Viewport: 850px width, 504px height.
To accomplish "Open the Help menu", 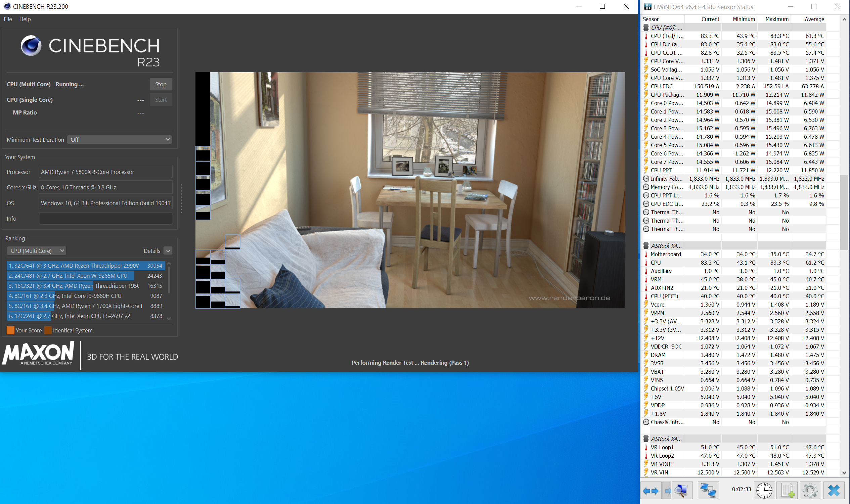I will [x=25, y=19].
